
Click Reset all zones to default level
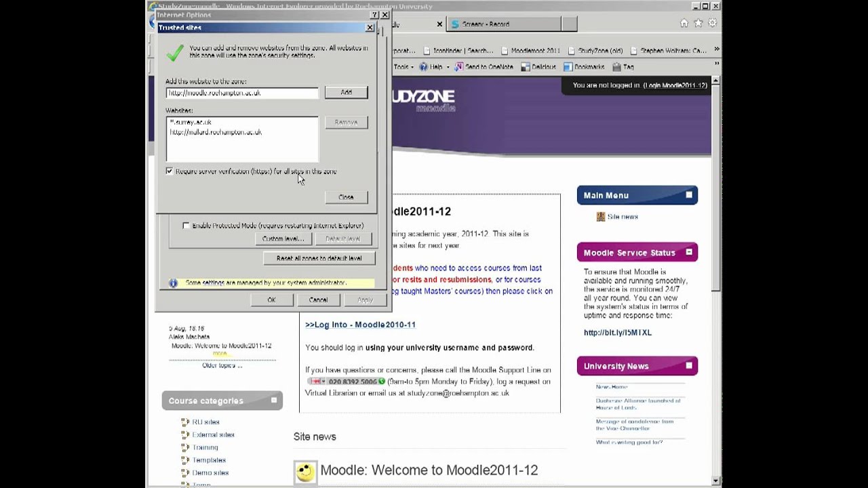[319, 258]
